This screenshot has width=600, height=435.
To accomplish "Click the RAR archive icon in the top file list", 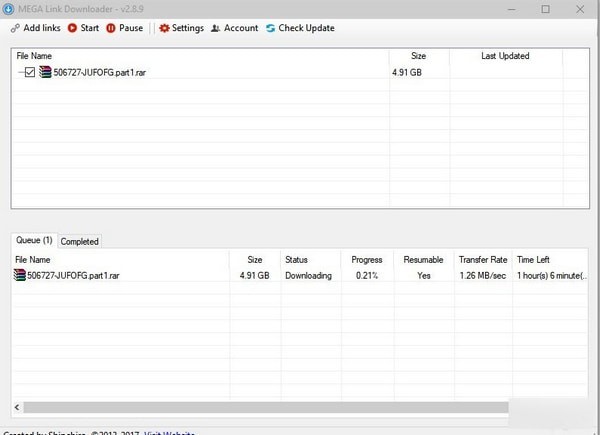I will pos(45,72).
